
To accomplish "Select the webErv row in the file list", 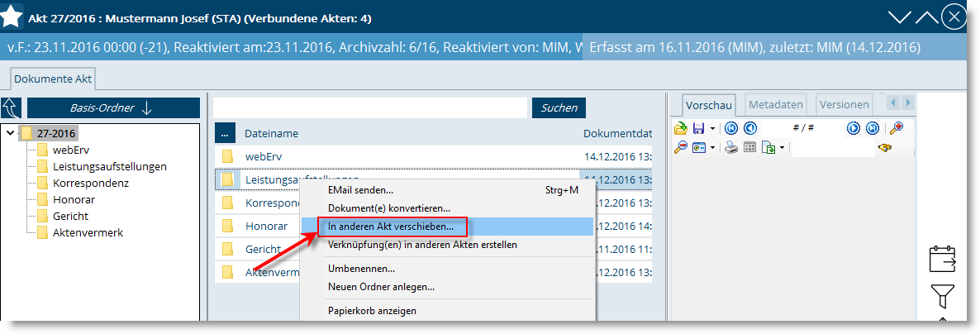I will point(433,156).
